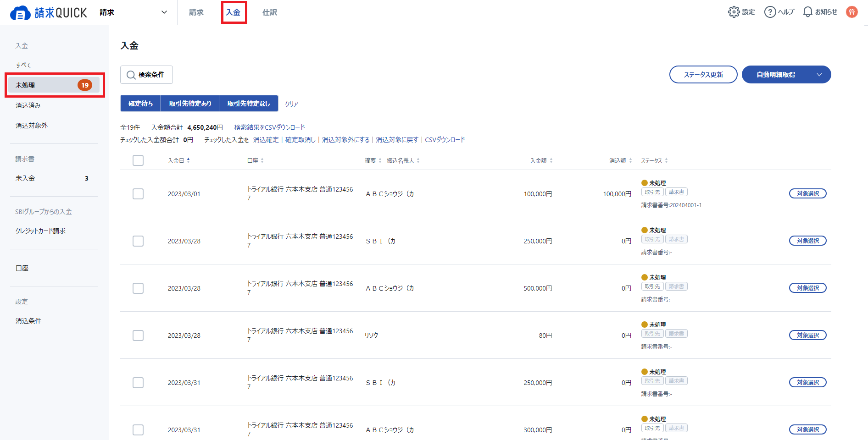This screenshot has width=868, height=440.
Task: Click the 未処理 count badge 19
Action: [x=85, y=85]
